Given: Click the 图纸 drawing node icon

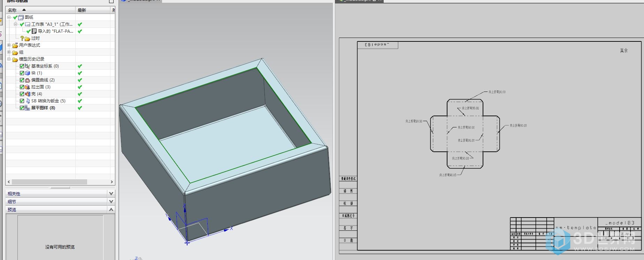Looking at the screenshot, I should point(21,17).
